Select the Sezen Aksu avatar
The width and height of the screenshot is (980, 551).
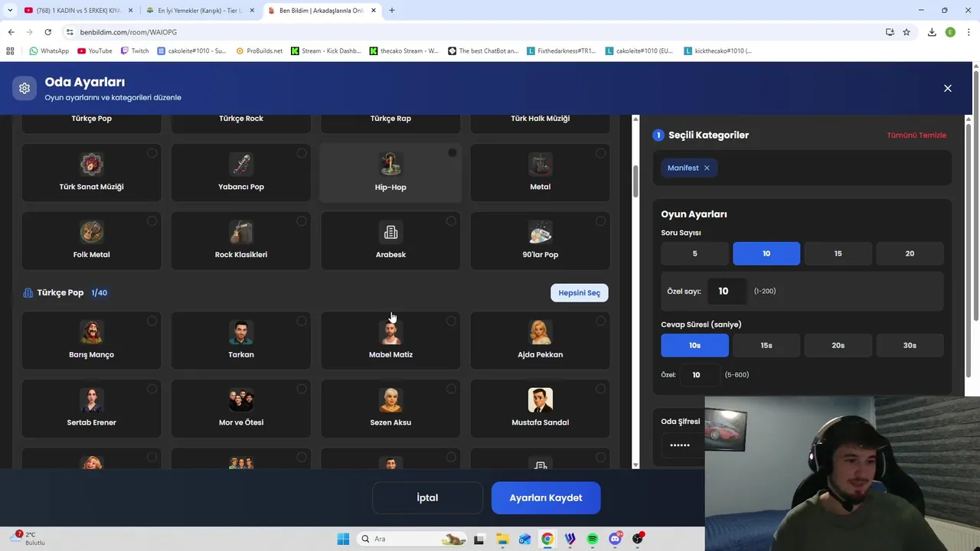coord(390,399)
